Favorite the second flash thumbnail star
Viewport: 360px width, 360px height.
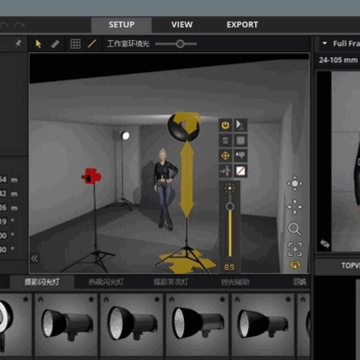click(x=91, y=299)
